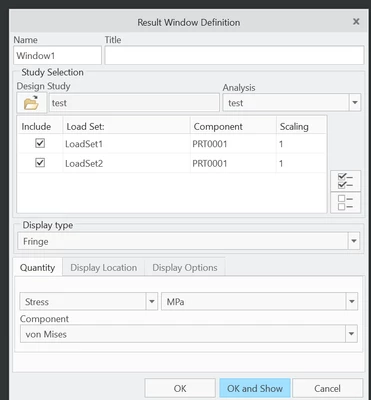Select the LoadSet1 row name
Viewport: 371px width, 400px height.
click(x=84, y=144)
